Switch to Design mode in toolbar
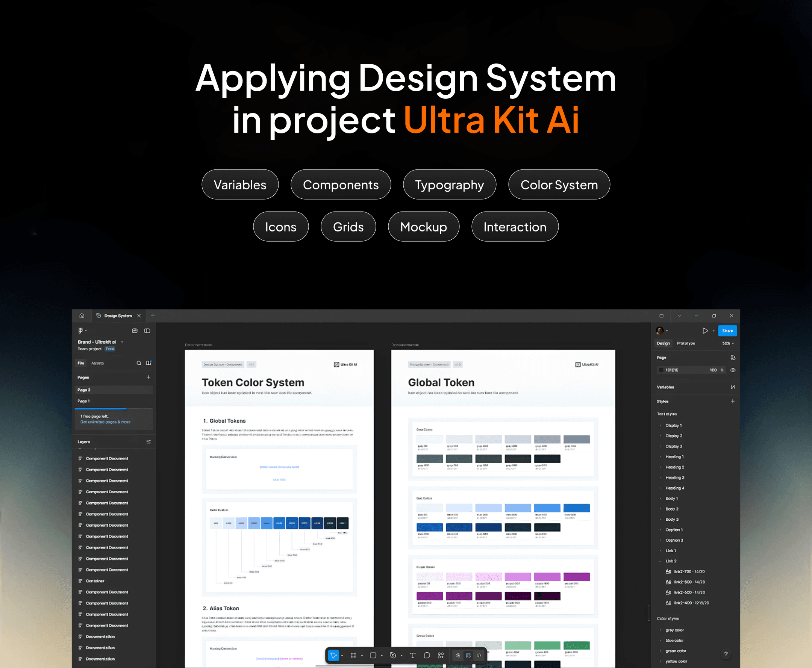 pos(468,655)
